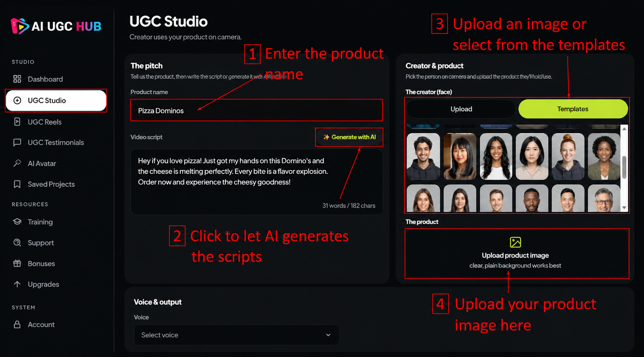The image size is (644, 357).
Task: Click the Product name field with Pizza Dominos
Action: 256,110
